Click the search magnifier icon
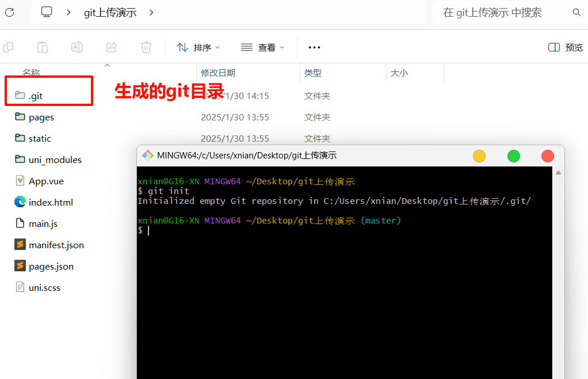This screenshot has width=588, height=379. pos(576,12)
